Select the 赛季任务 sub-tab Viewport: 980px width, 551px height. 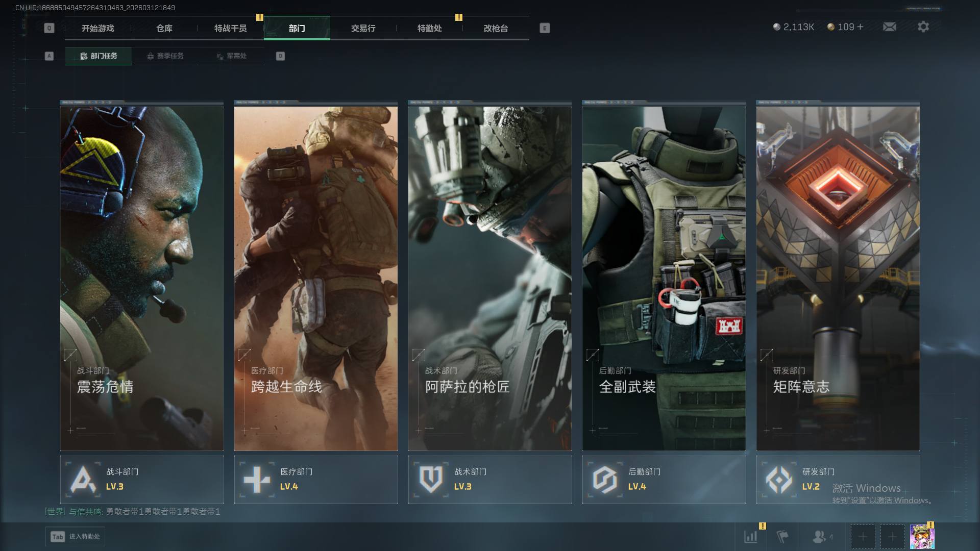coord(165,56)
